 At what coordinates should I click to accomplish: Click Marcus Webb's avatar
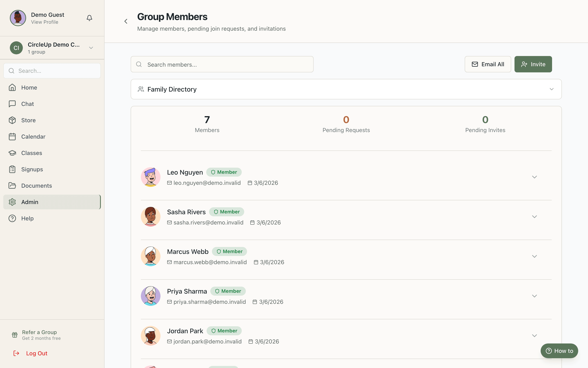(151, 256)
